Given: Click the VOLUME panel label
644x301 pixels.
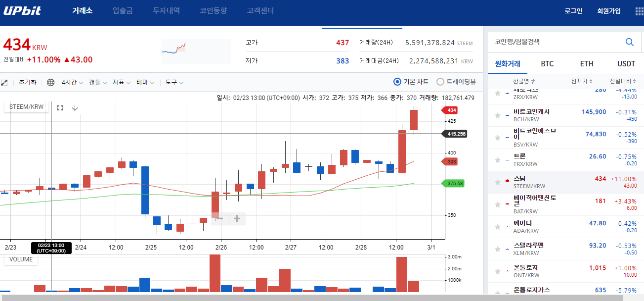Looking at the screenshot, I should [x=21, y=259].
